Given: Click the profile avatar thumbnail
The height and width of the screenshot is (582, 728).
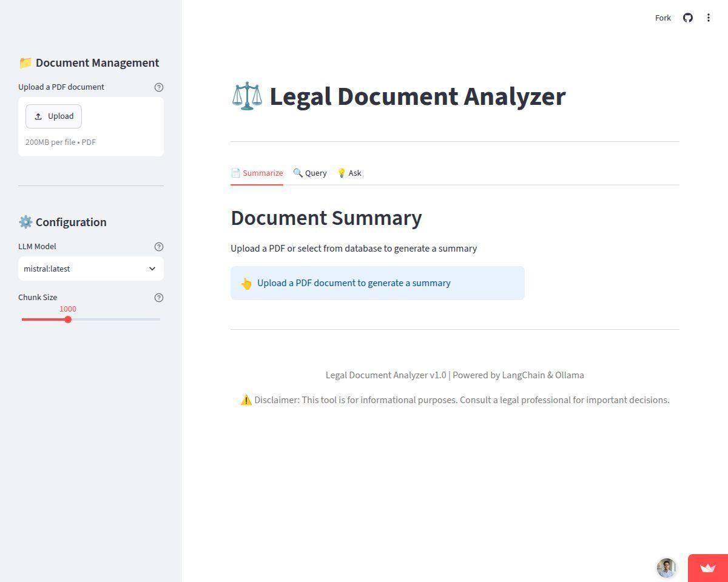Looking at the screenshot, I should click(x=666, y=568).
